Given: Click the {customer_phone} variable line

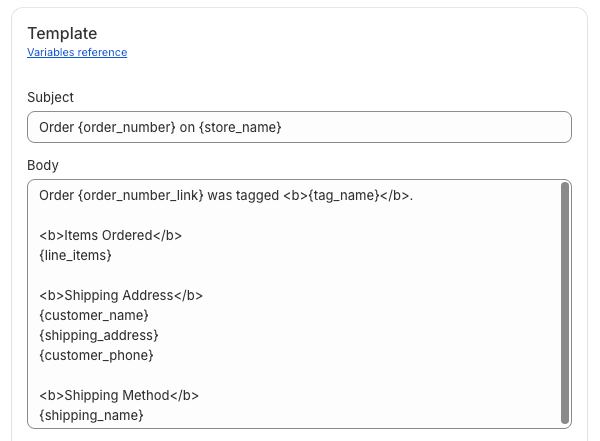Looking at the screenshot, I should (96, 355).
